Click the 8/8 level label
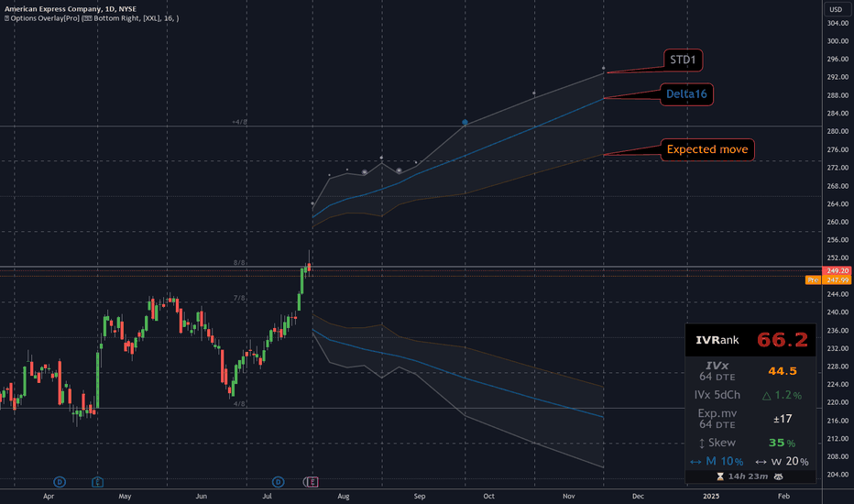Screen dimensions: 854x504 pyautogui.click(x=239, y=263)
